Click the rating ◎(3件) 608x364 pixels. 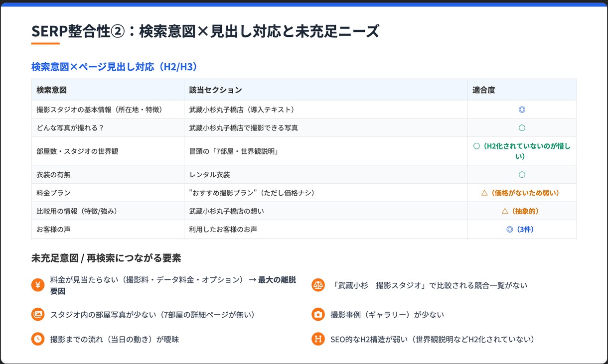pos(522,230)
